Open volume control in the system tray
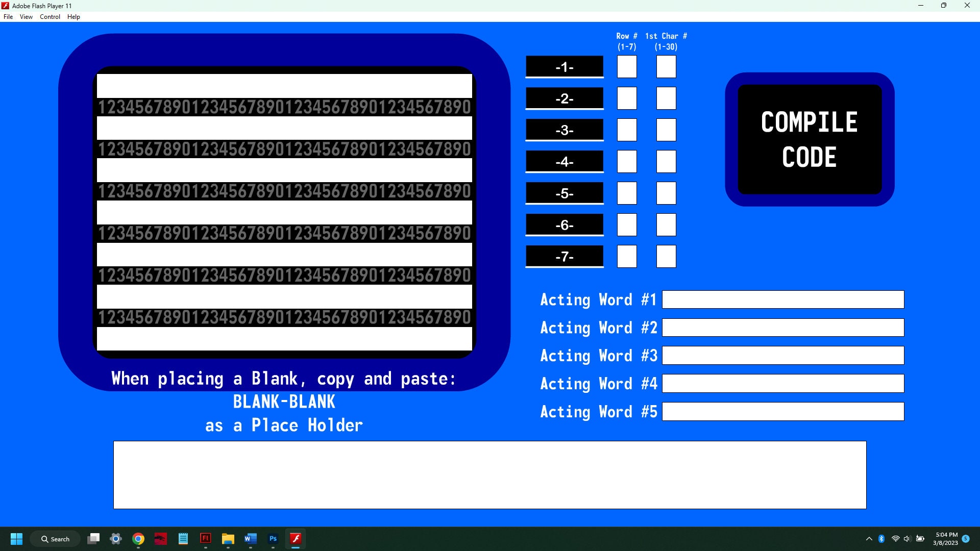This screenshot has height=551, width=980. [x=907, y=539]
